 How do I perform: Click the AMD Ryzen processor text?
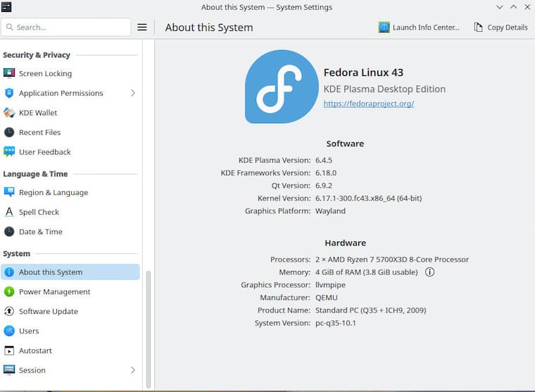(392, 259)
